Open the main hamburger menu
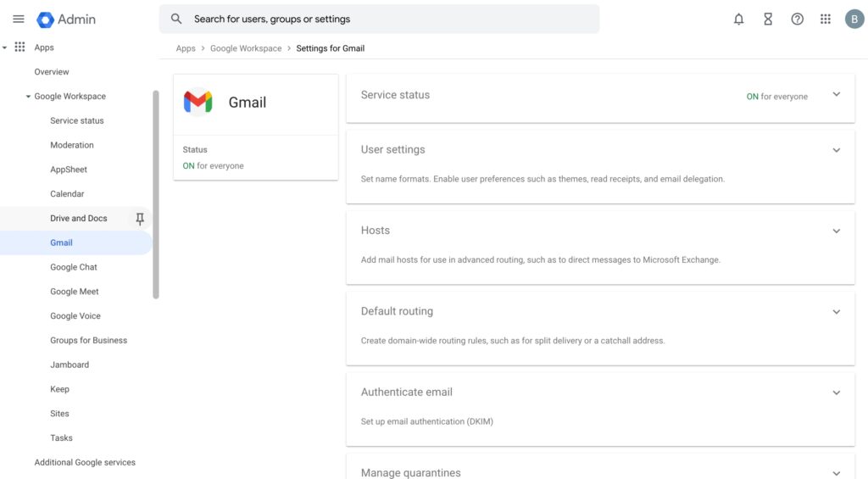 18,19
